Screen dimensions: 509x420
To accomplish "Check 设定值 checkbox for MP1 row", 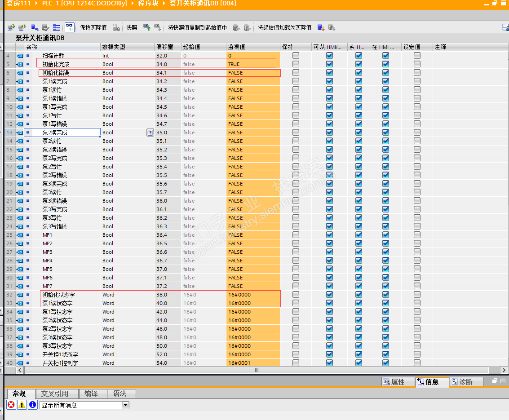I will pos(417,234).
